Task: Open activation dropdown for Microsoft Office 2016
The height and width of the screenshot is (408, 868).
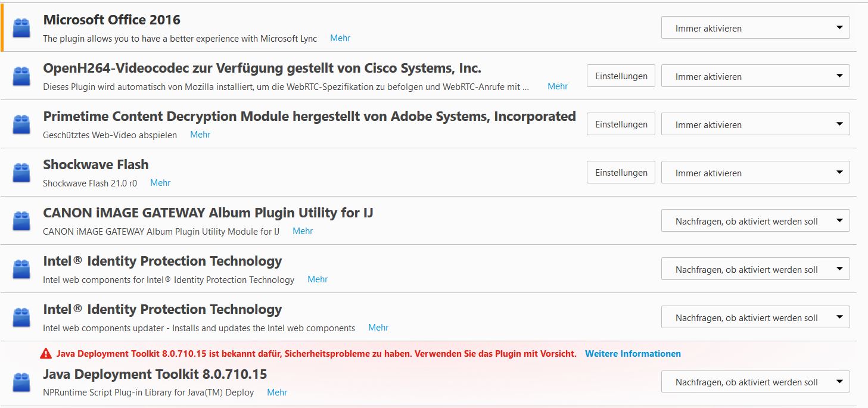Action: point(755,28)
